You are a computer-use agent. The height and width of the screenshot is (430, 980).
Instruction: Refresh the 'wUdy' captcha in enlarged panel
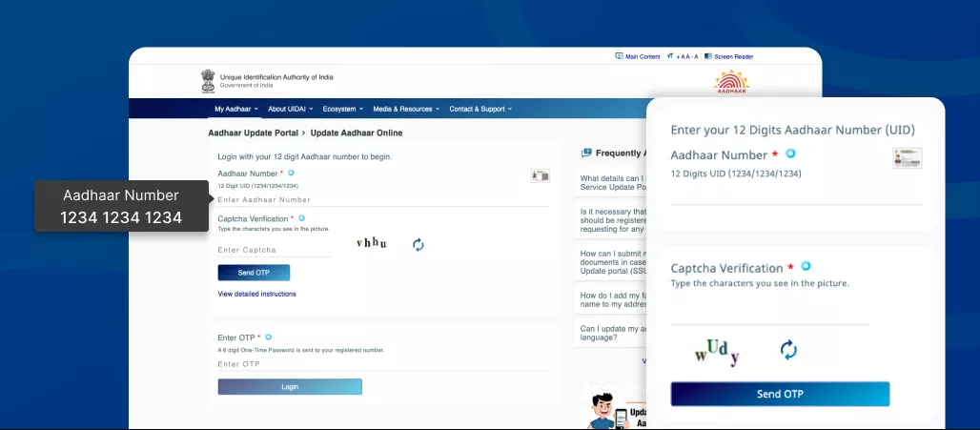point(788,350)
